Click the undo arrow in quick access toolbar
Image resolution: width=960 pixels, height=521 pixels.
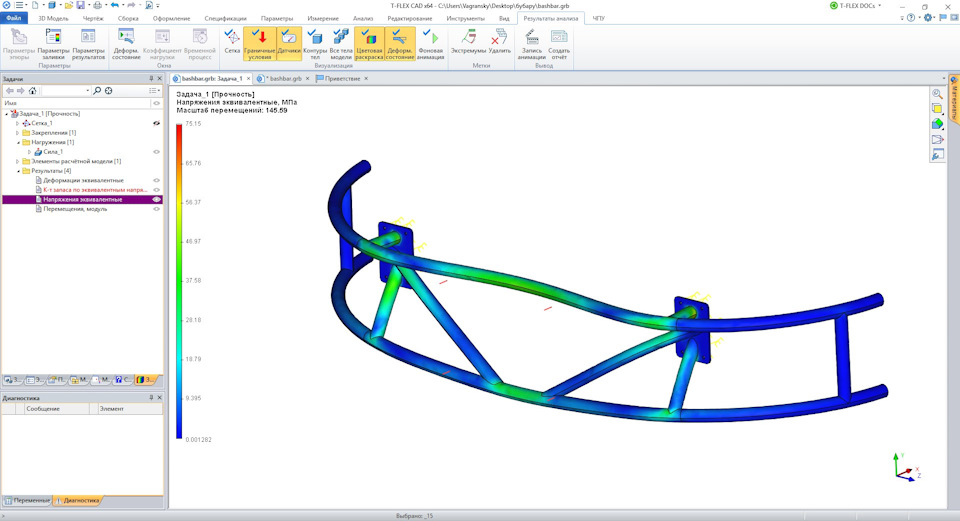[114, 5]
